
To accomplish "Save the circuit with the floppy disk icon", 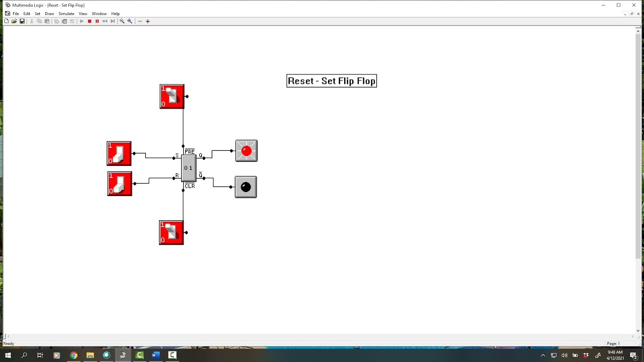I will pos(22,21).
